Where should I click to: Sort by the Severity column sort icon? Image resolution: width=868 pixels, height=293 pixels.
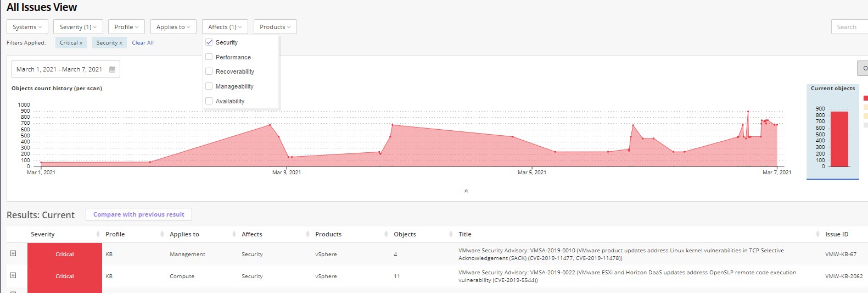pos(98,234)
